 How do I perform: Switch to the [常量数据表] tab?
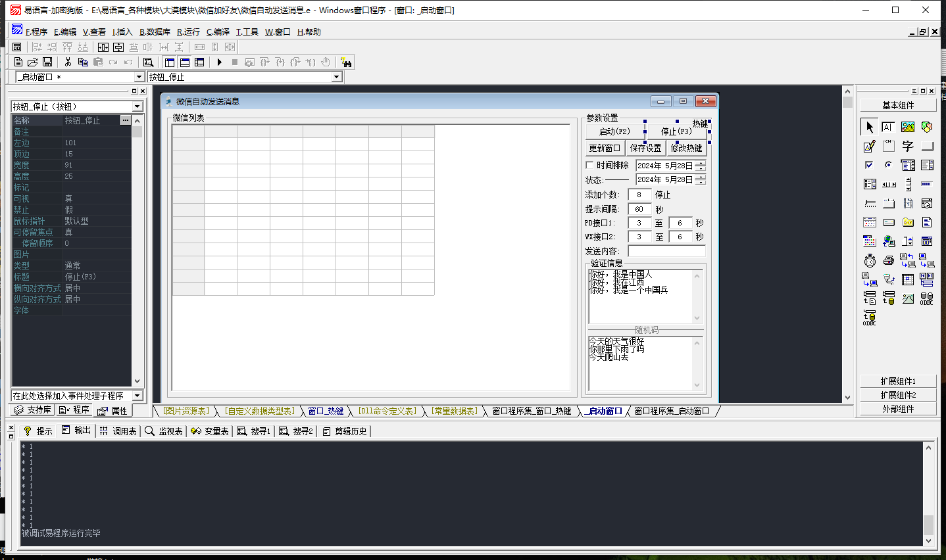[455, 411]
